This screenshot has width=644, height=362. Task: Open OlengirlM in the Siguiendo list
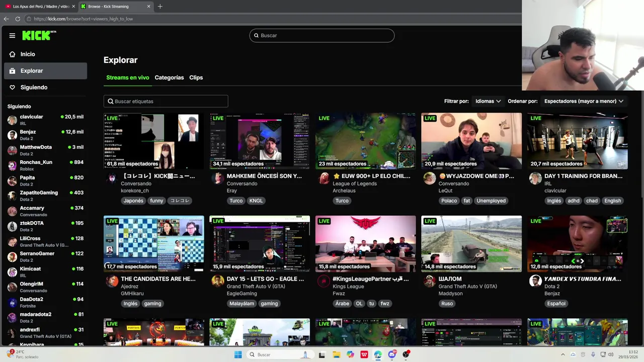[45, 287]
